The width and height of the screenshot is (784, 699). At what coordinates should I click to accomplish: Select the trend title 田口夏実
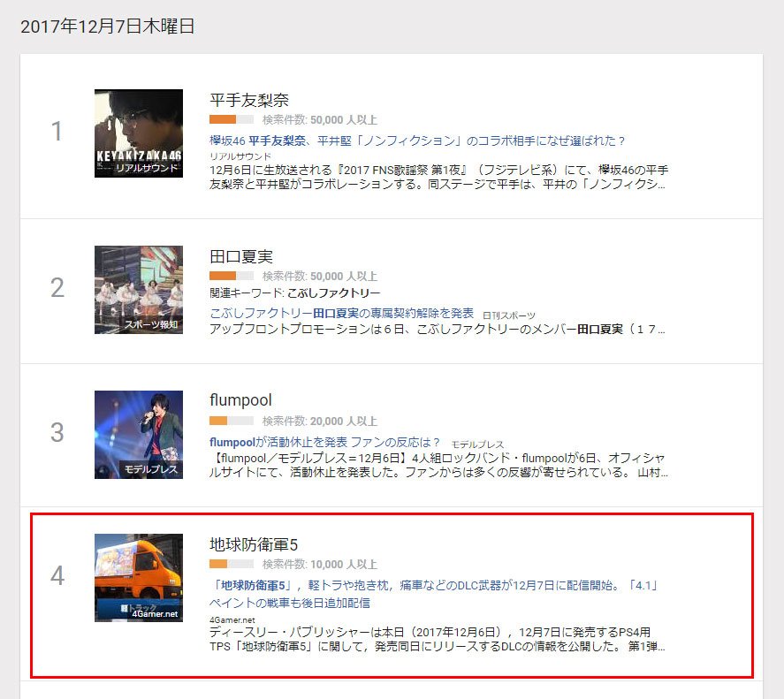pyautogui.click(x=241, y=256)
